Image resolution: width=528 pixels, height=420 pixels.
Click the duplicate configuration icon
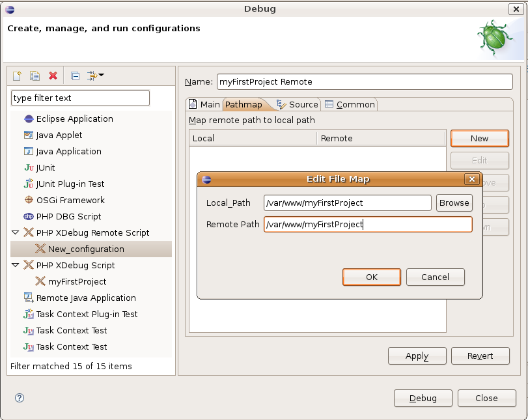tap(35, 76)
